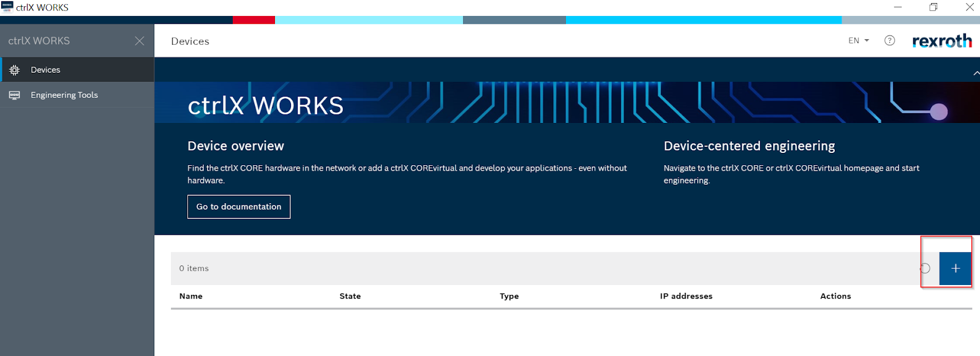Click the rexroth logo
The width and height of the screenshot is (980, 356).
(x=942, y=41)
